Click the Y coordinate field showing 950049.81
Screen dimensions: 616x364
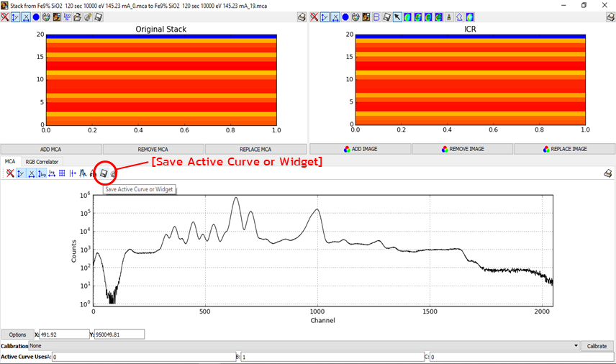pyautogui.click(x=119, y=335)
